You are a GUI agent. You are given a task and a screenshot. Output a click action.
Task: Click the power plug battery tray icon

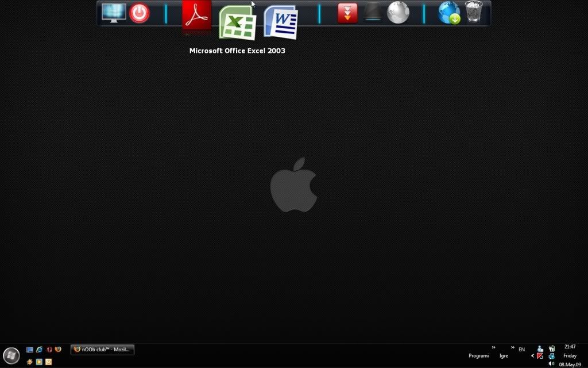552,349
